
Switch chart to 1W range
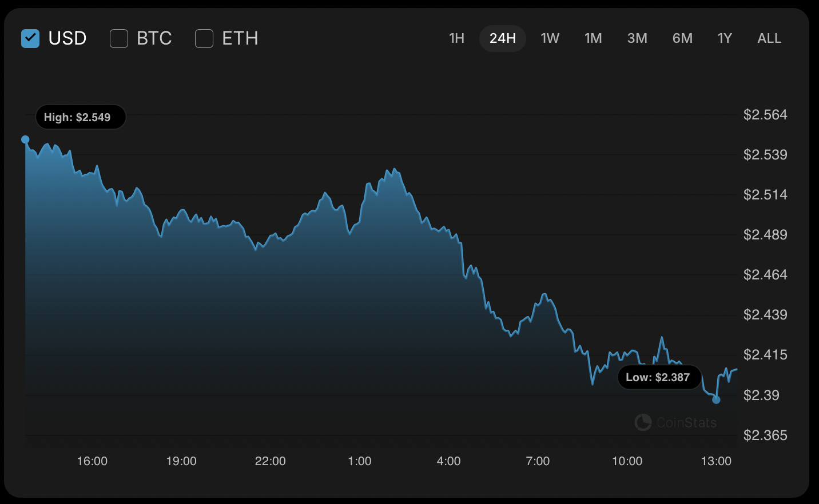550,38
